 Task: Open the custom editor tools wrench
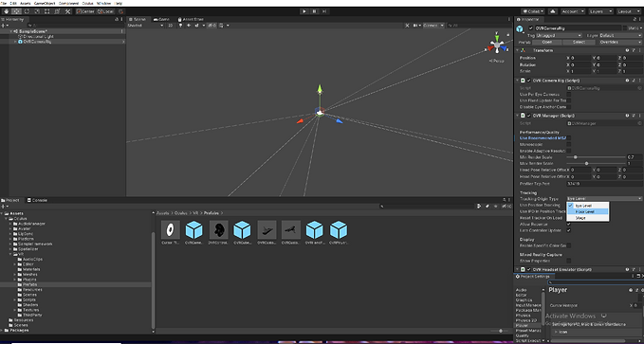pos(67,11)
